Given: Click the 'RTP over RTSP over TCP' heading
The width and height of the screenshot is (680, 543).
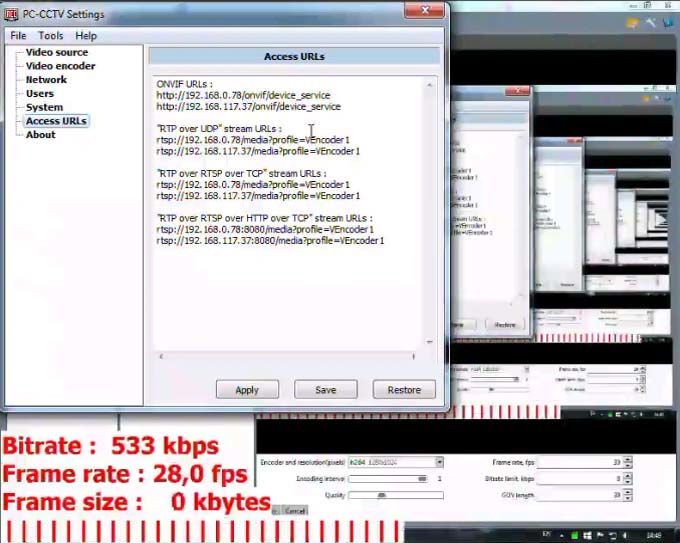Looking at the screenshot, I should [x=242, y=173].
